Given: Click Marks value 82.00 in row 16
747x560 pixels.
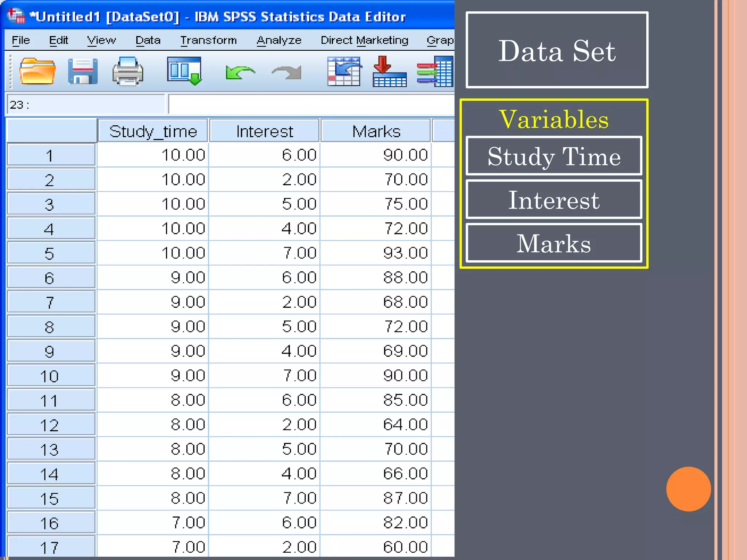Looking at the screenshot, I should pyautogui.click(x=376, y=522).
